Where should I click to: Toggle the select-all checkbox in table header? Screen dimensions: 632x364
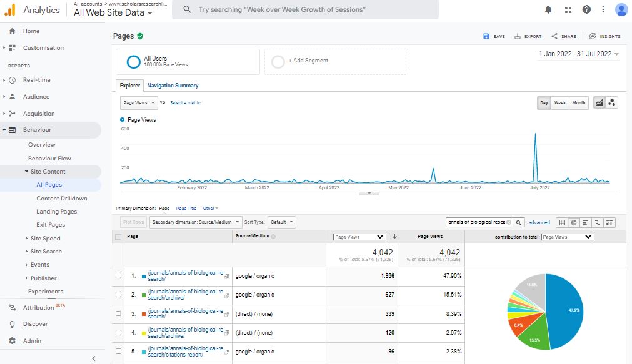(118, 237)
